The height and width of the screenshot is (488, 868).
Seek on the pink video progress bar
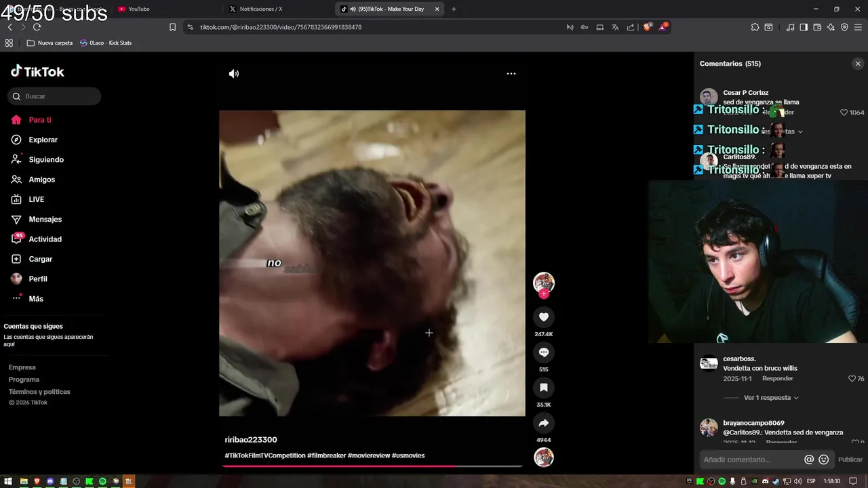pos(372,466)
